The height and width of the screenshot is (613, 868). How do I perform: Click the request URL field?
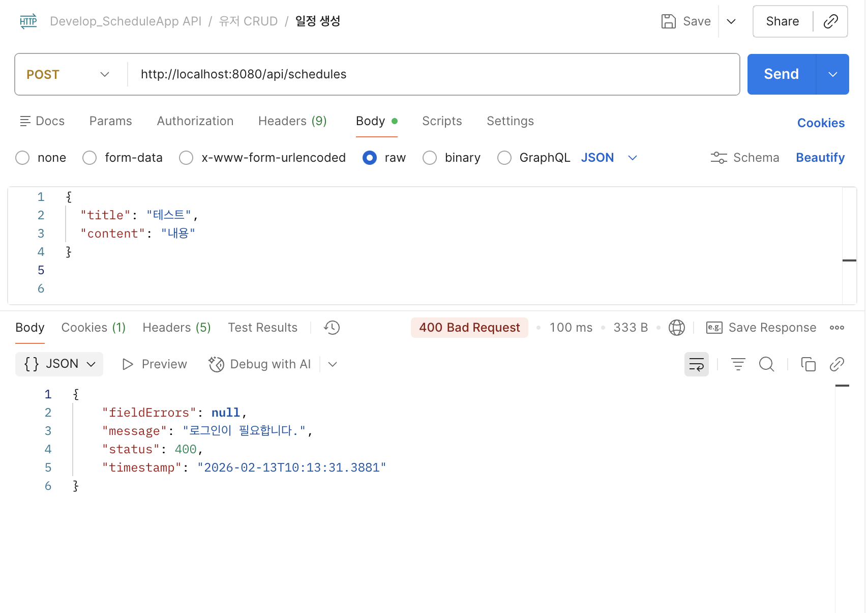point(434,74)
